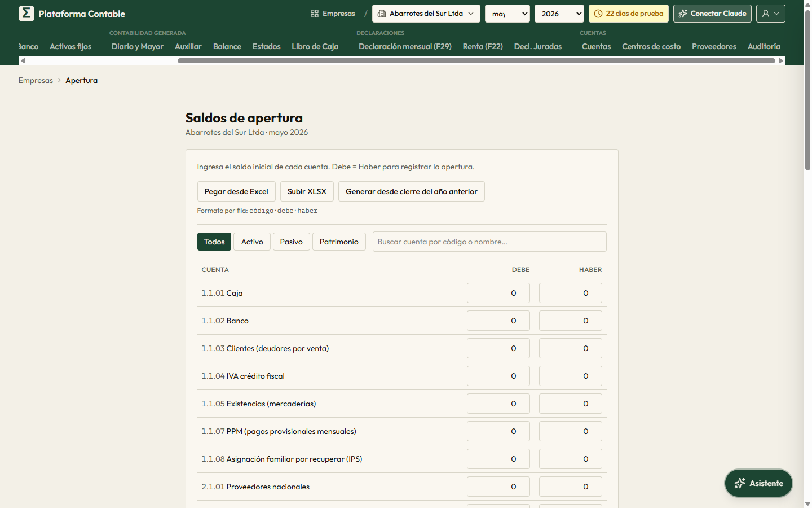Click the Haber field for 1.1.02 Banco
The width and height of the screenshot is (812, 508).
(x=571, y=321)
